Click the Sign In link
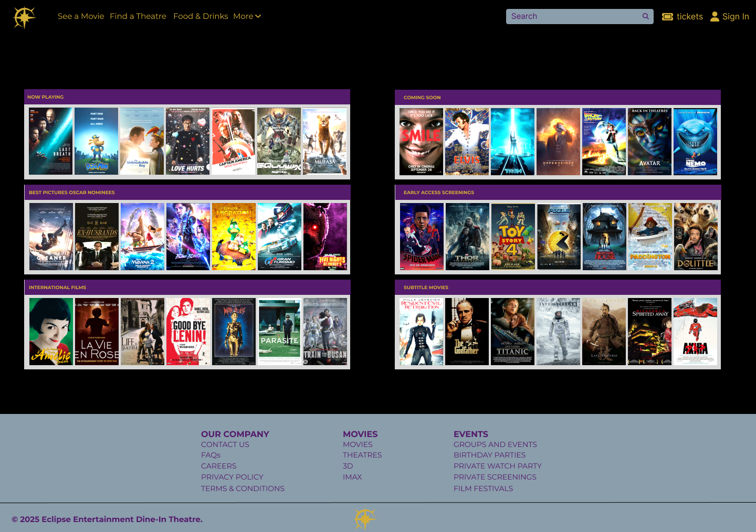The image size is (756, 532). pos(736,17)
